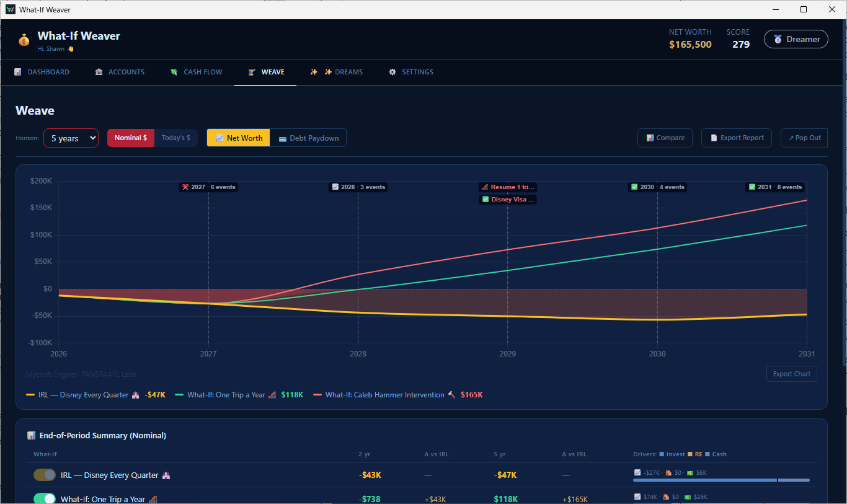Screen dimensions: 847x504
Task: Click the Cash Flow tab money icon
Action: 174,72
